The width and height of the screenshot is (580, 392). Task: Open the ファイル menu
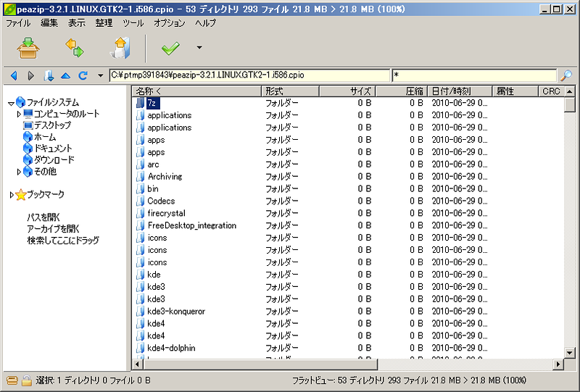click(x=18, y=23)
